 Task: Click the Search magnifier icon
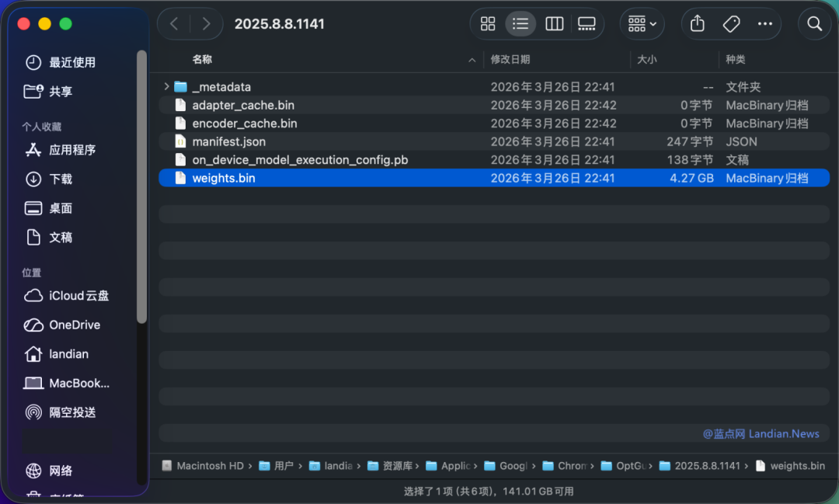[x=814, y=23]
